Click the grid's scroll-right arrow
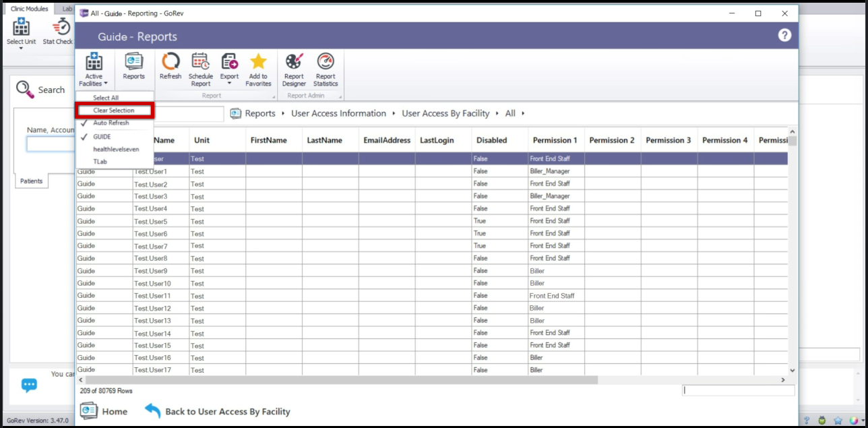 783,380
